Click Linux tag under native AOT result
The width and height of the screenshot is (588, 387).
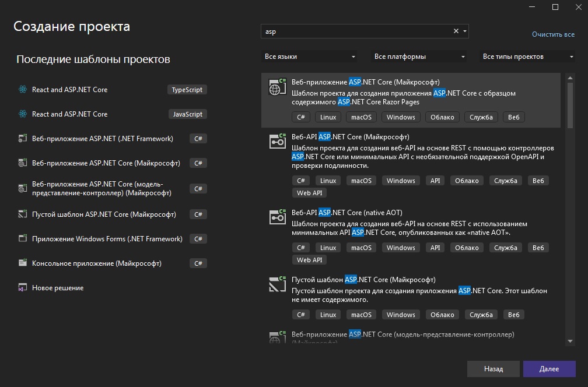(328, 248)
